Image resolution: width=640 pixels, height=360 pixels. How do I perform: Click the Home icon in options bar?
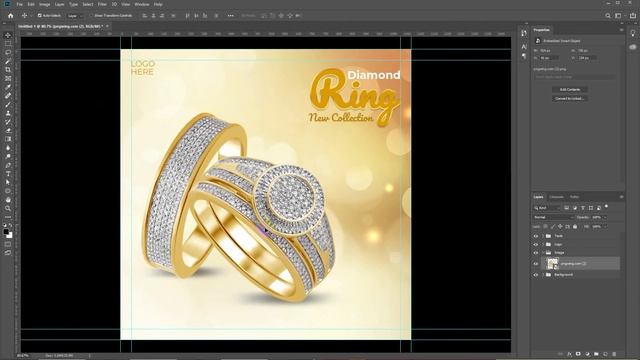tap(11, 16)
